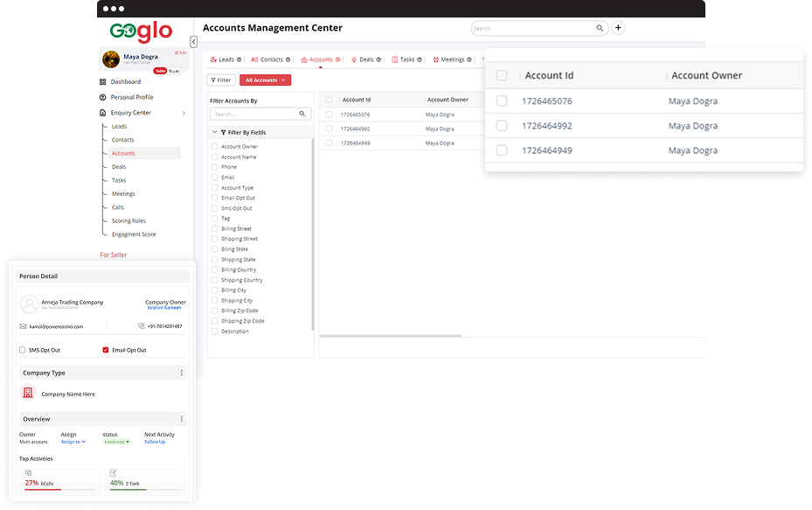Click the Personal Profile icon in the sidebar
Viewport: 812px width, 510px height.
(102, 97)
